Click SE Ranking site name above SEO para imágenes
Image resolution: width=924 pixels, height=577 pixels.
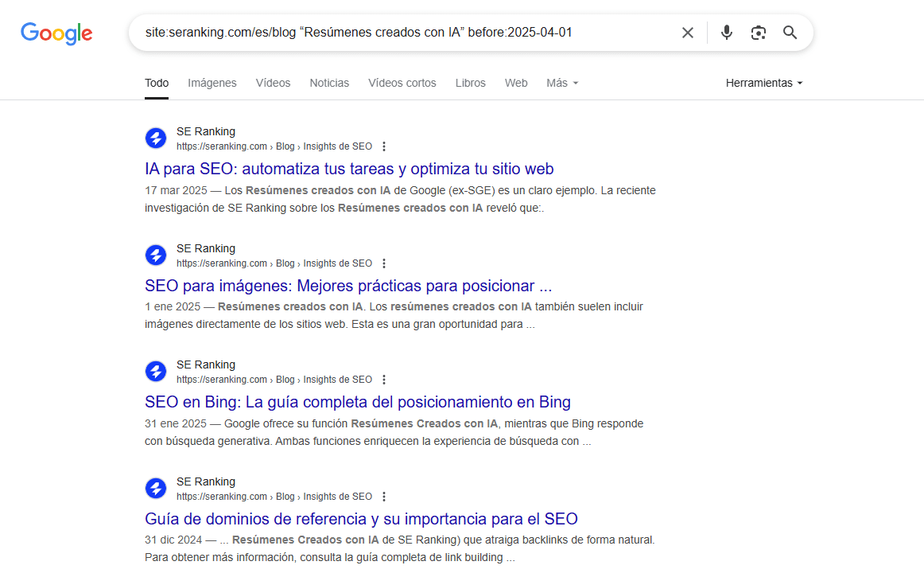coord(206,248)
